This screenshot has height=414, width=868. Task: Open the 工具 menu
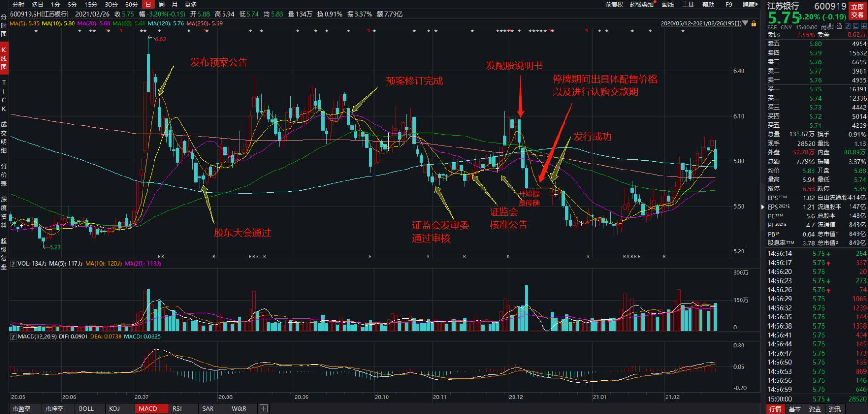coord(688,6)
